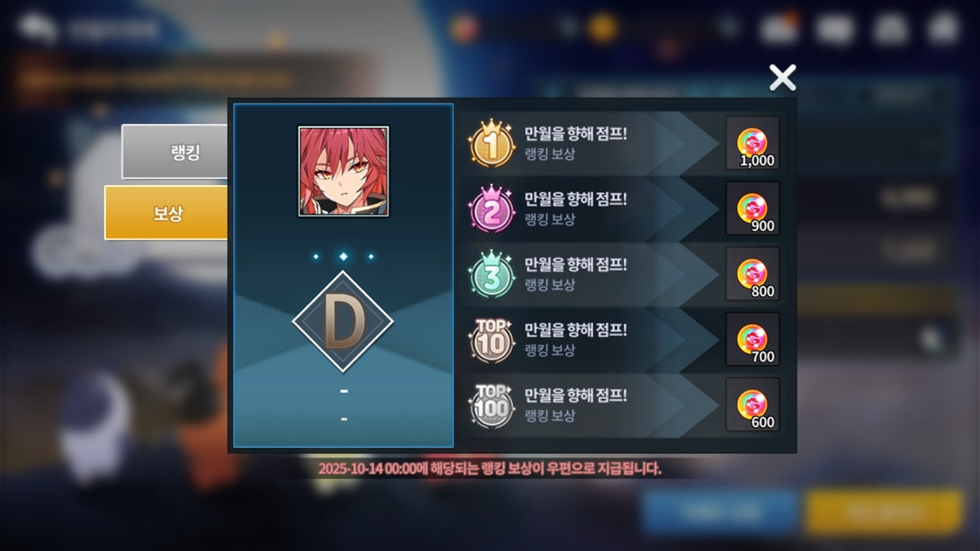Click the center diamond page indicator dot

point(343,256)
